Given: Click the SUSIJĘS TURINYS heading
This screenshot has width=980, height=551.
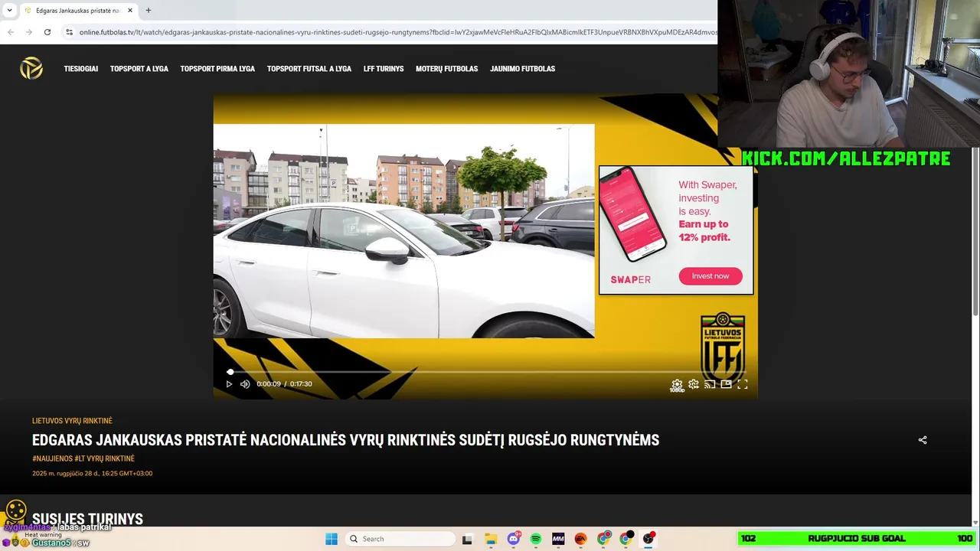Looking at the screenshot, I should [87, 519].
